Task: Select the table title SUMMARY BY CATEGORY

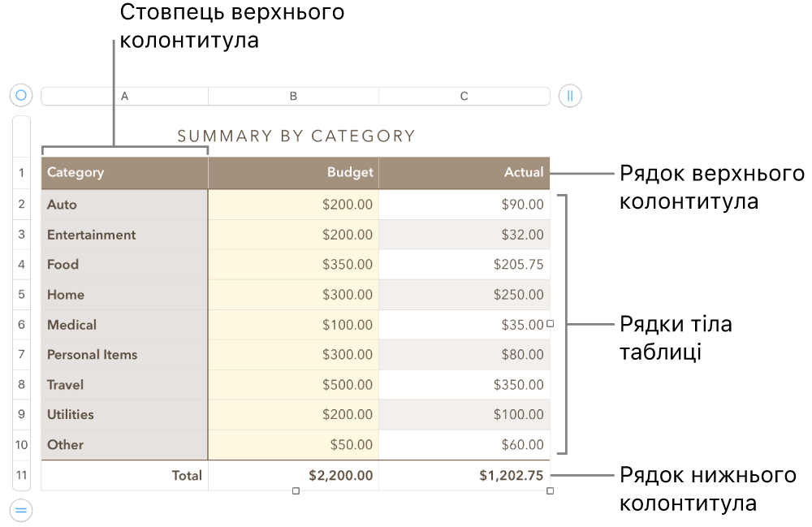Action: click(x=296, y=136)
